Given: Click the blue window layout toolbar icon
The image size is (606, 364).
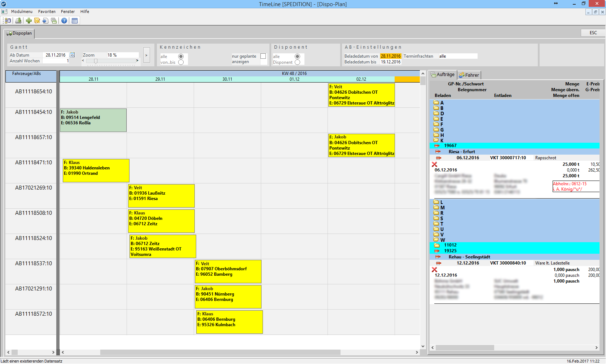Looking at the screenshot, I should coord(75,21).
